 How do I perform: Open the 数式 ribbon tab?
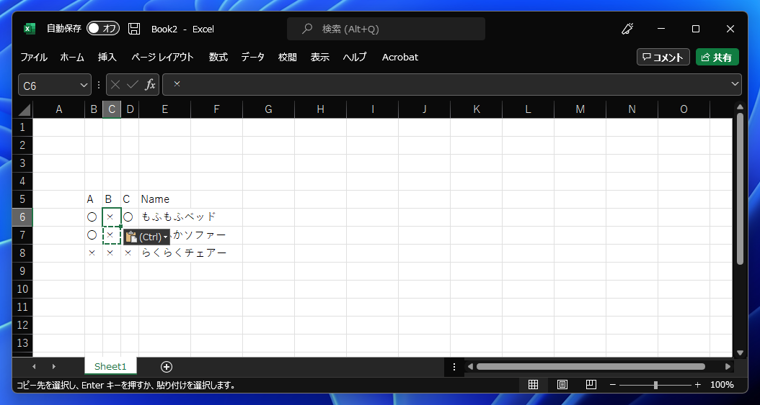pyautogui.click(x=218, y=57)
